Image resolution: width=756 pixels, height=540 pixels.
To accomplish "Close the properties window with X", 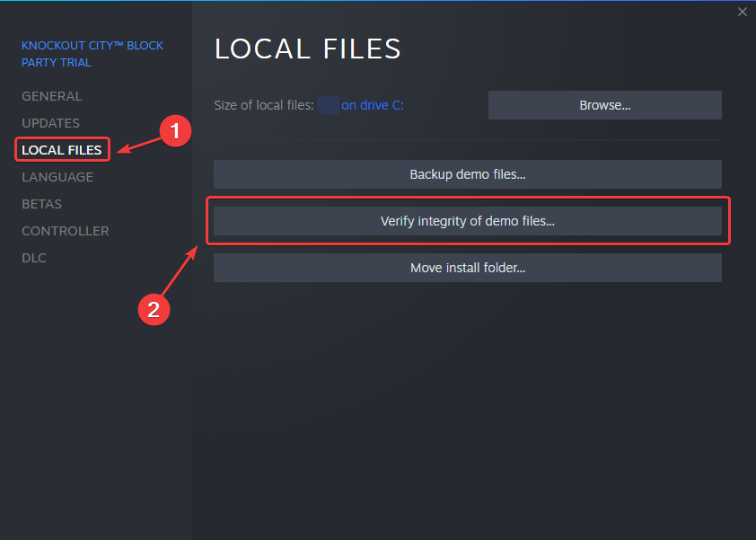I will pos(742,12).
